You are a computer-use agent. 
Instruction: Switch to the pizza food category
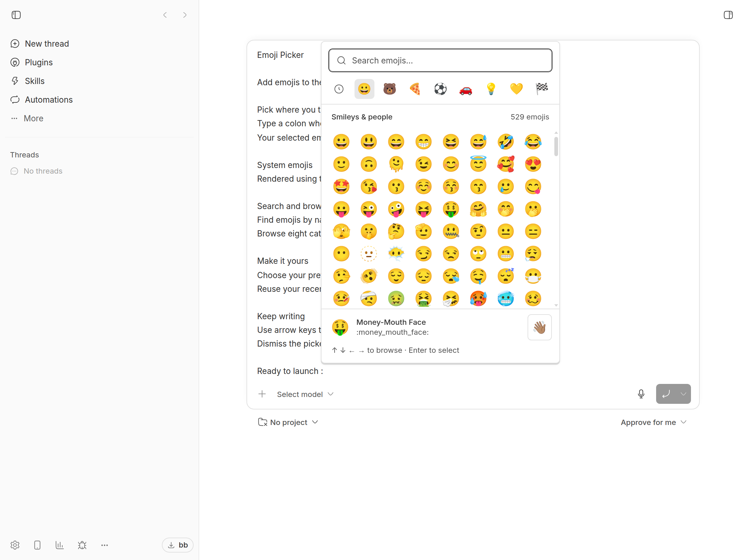[415, 89]
